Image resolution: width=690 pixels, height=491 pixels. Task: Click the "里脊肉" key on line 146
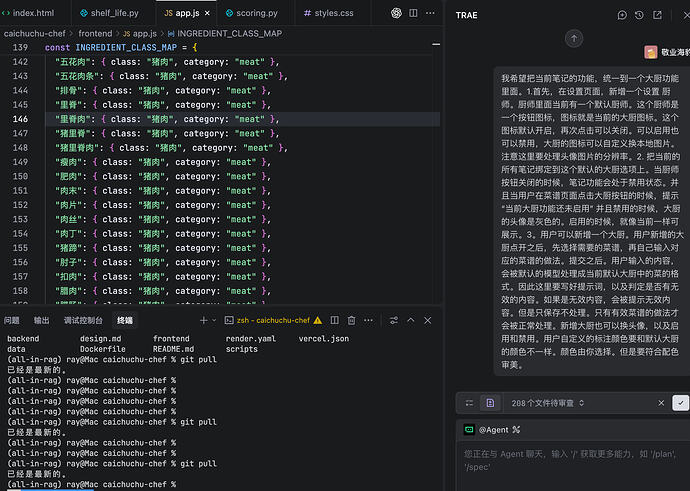tap(74, 119)
